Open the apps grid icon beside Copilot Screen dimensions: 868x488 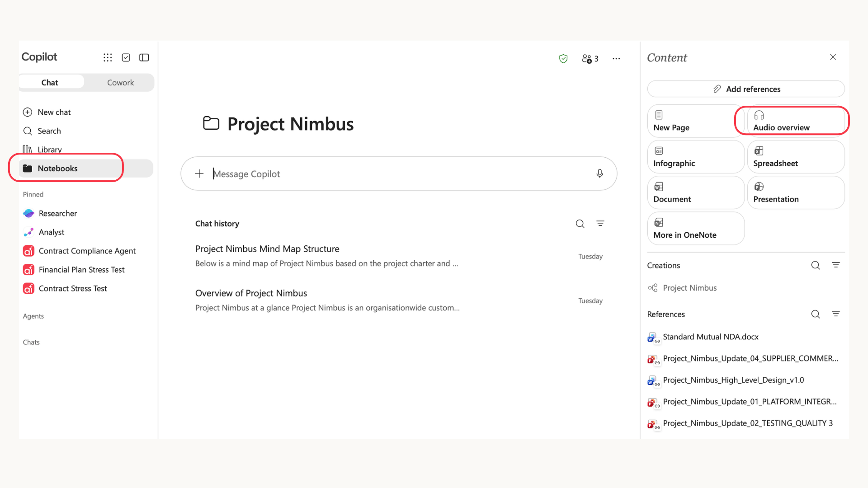click(108, 57)
